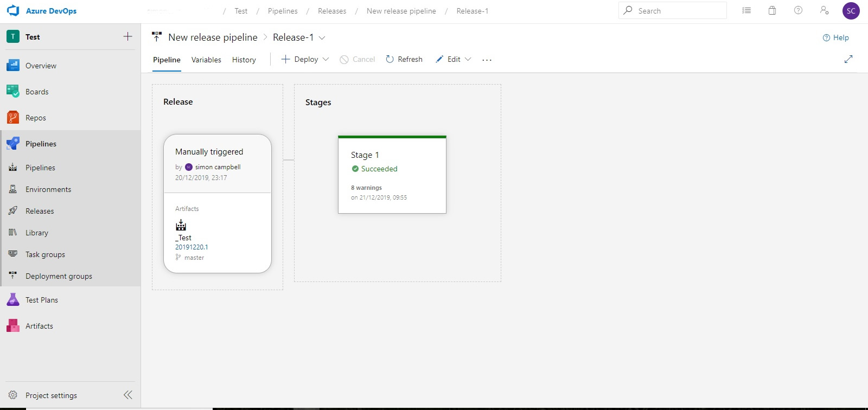868x410 pixels.
Task: Click New release pipeline title link
Action: 213,37
